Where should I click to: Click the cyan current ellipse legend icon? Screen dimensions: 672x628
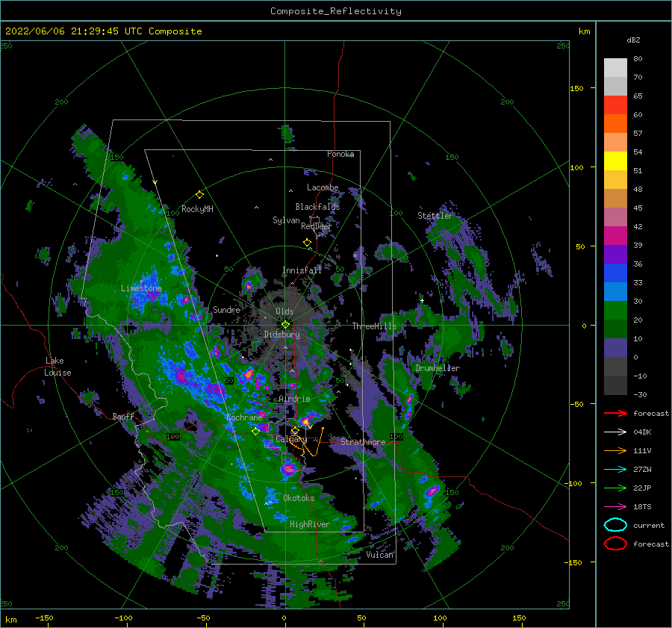[615, 525]
